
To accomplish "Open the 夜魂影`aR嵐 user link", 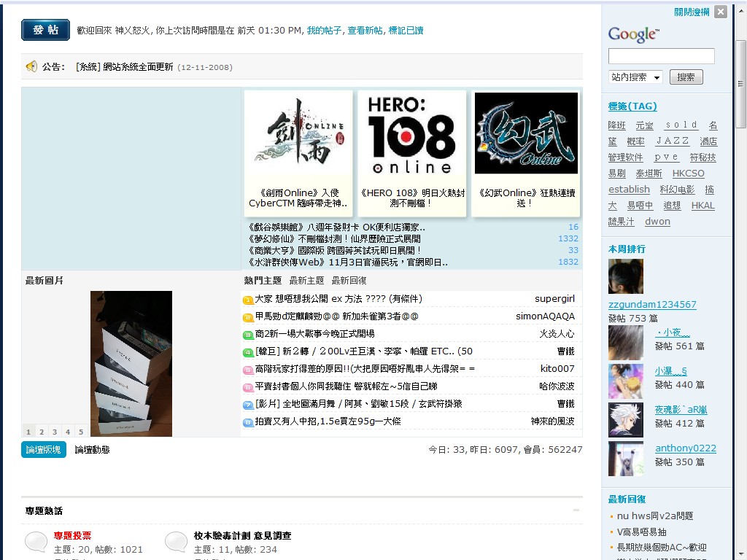I will point(681,410).
